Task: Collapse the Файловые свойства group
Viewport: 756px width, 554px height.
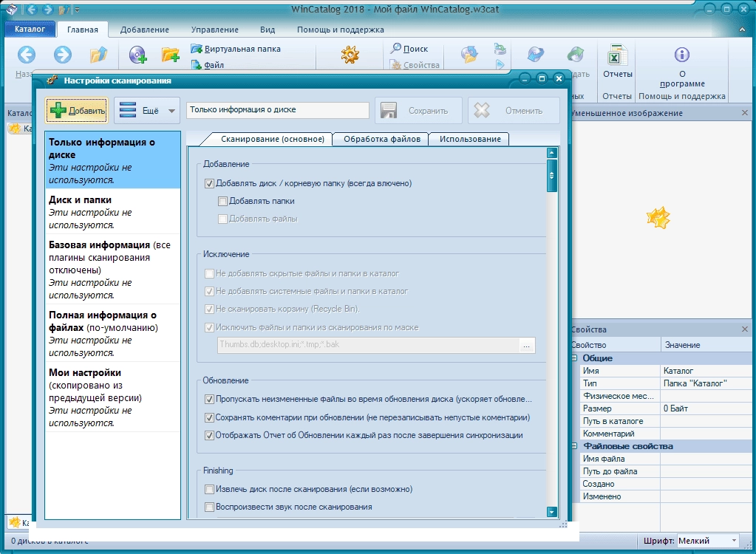Action: [574, 446]
